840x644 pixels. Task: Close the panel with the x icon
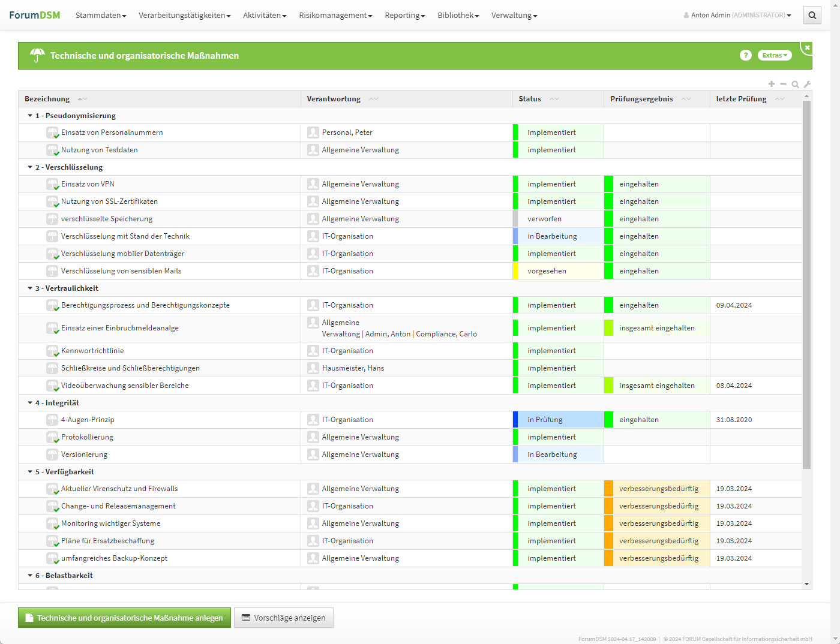pyautogui.click(x=807, y=47)
